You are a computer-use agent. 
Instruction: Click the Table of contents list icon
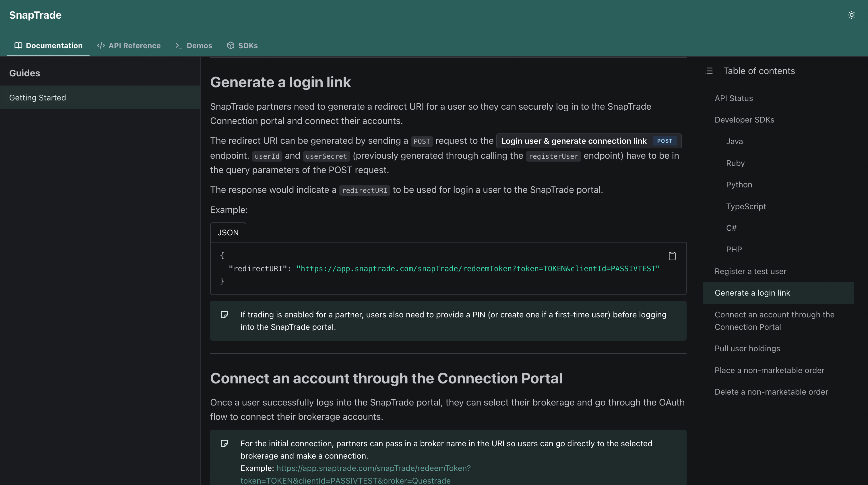[708, 71]
